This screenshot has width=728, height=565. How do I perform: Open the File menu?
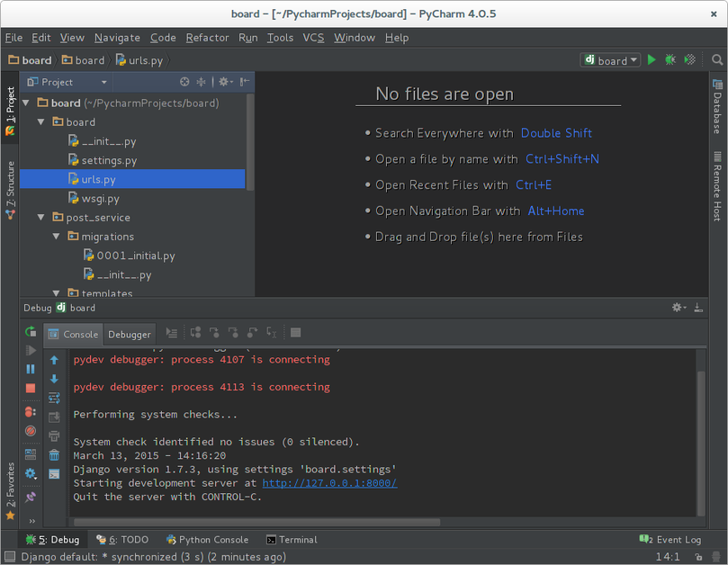(x=13, y=38)
